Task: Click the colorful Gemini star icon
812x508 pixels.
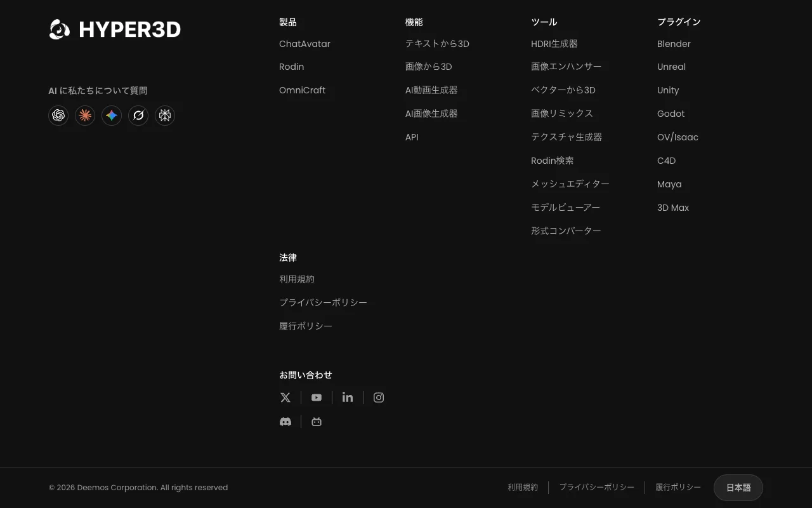Action: [x=112, y=116]
